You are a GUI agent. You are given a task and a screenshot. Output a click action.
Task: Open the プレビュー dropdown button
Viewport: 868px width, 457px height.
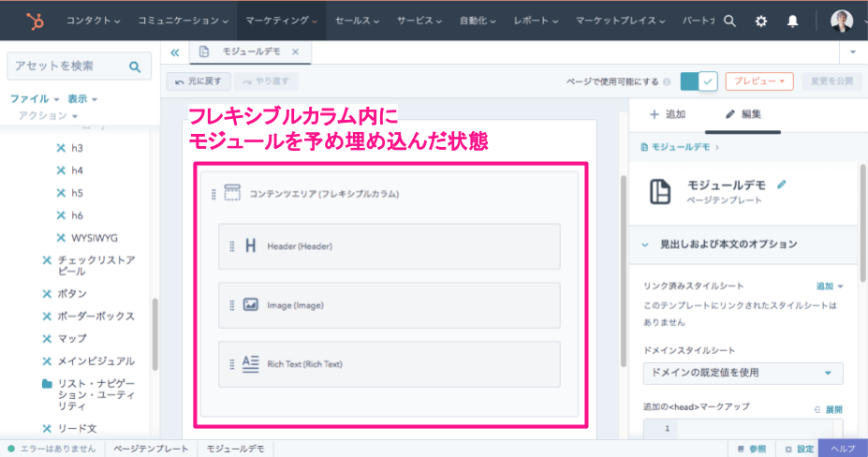coord(759,81)
